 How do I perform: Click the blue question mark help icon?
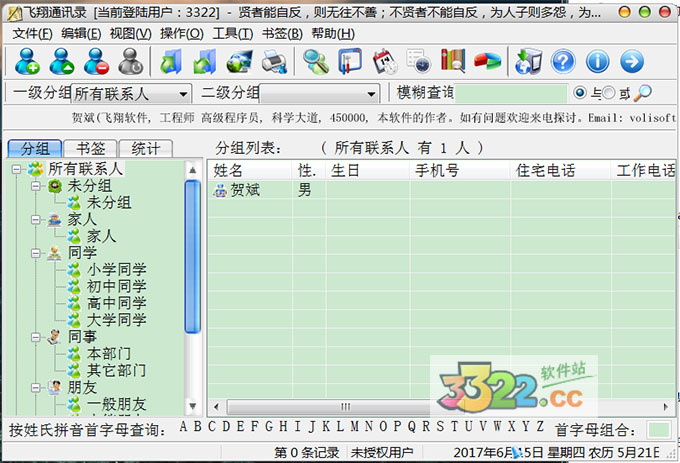[x=563, y=62]
